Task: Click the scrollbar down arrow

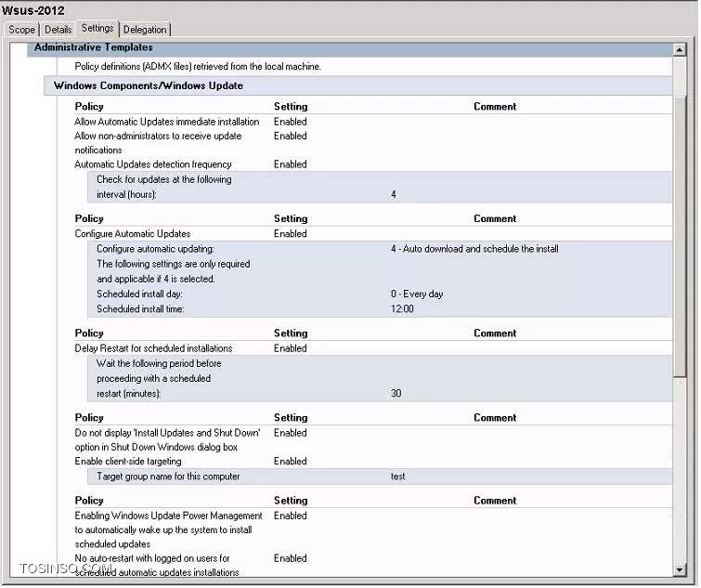Action: coord(680,570)
